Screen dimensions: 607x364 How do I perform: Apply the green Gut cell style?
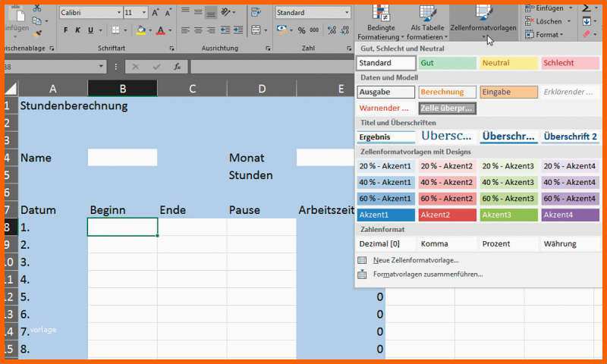click(x=447, y=63)
